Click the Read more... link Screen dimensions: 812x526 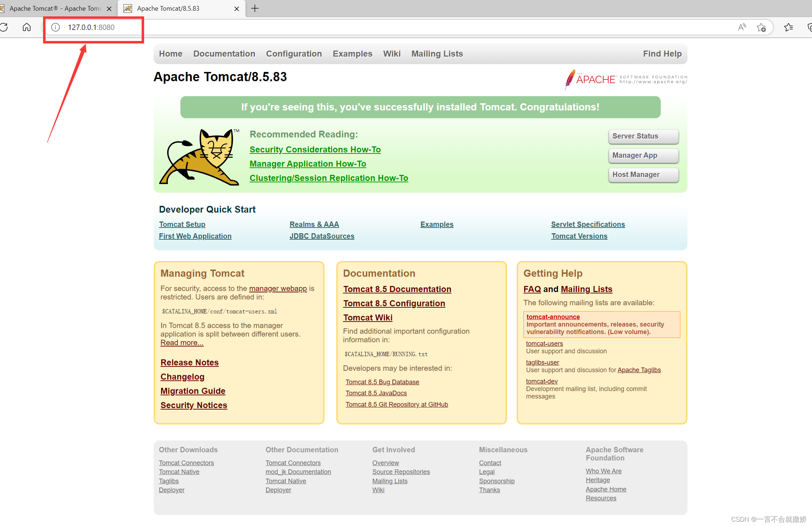tap(182, 343)
